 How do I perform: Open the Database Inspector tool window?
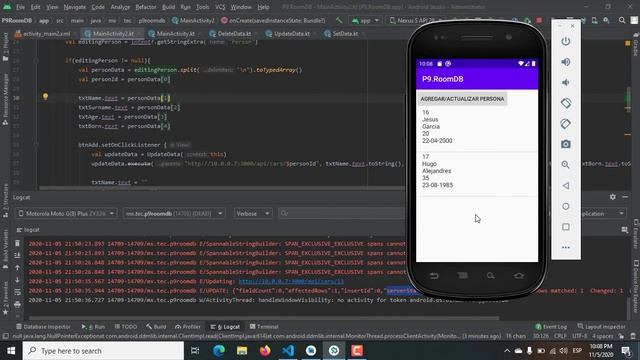tap(43, 327)
